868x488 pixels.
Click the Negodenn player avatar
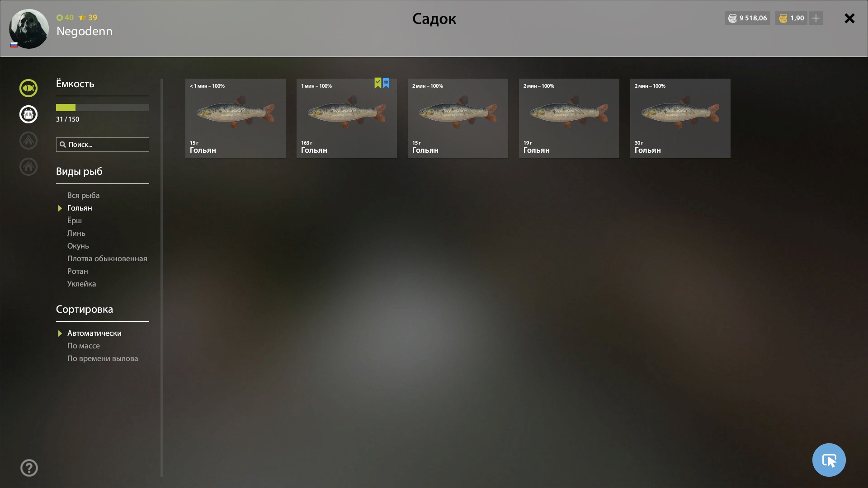pos(29,29)
